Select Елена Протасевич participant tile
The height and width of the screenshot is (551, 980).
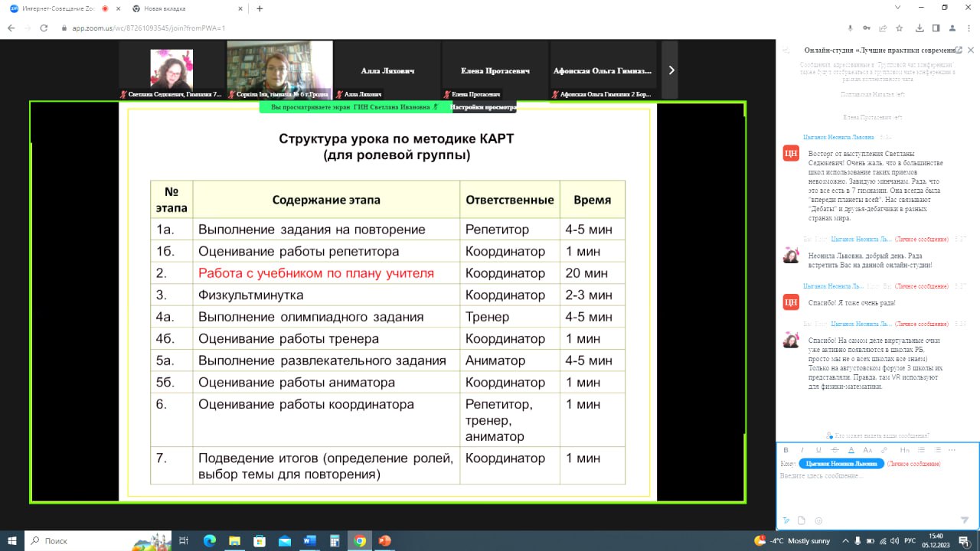(495, 70)
